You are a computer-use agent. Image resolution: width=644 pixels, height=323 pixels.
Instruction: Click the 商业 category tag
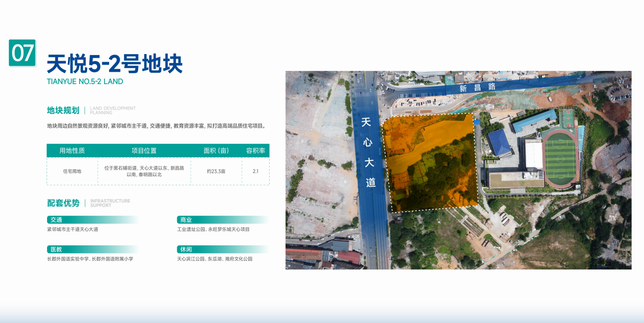pyautogui.click(x=186, y=220)
